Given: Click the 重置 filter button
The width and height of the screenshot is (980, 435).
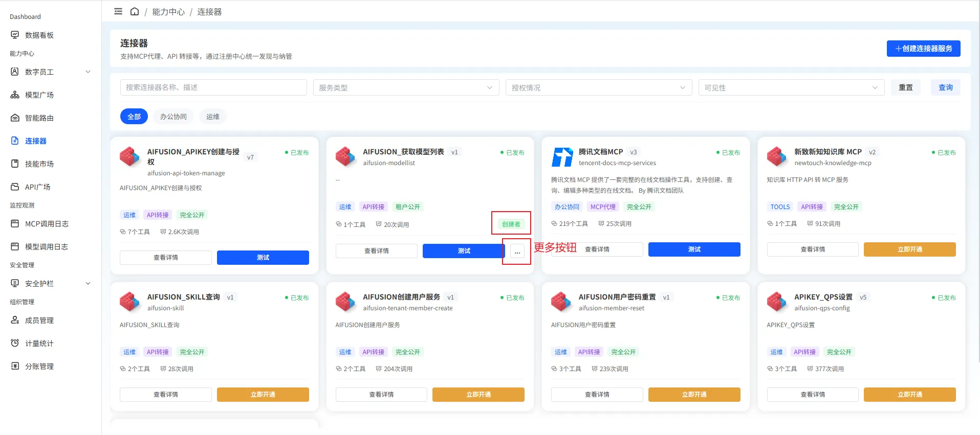Looking at the screenshot, I should [x=906, y=87].
